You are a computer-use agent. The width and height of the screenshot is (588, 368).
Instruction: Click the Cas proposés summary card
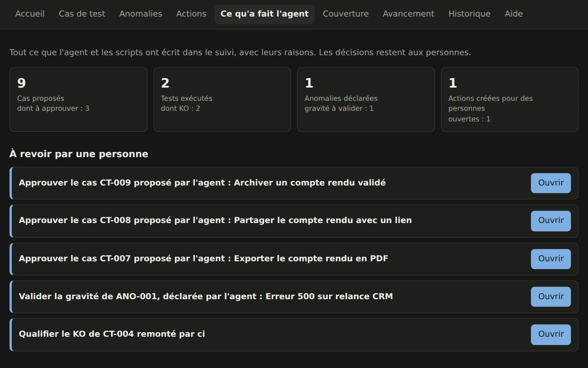[x=78, y=99]
